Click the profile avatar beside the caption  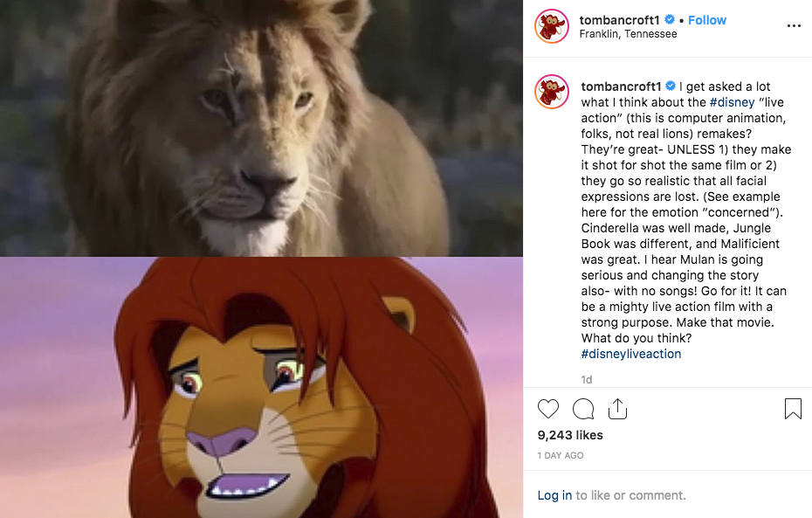553,92
